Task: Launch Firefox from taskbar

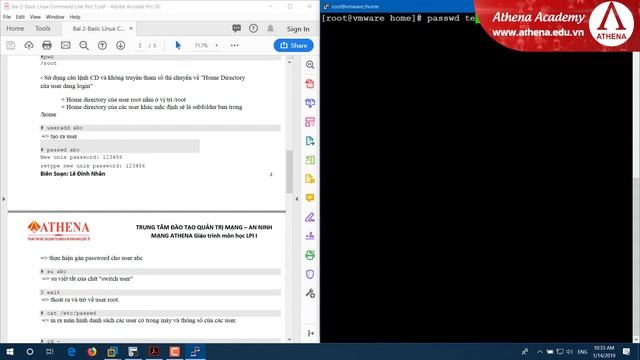Action: point(92,351)
